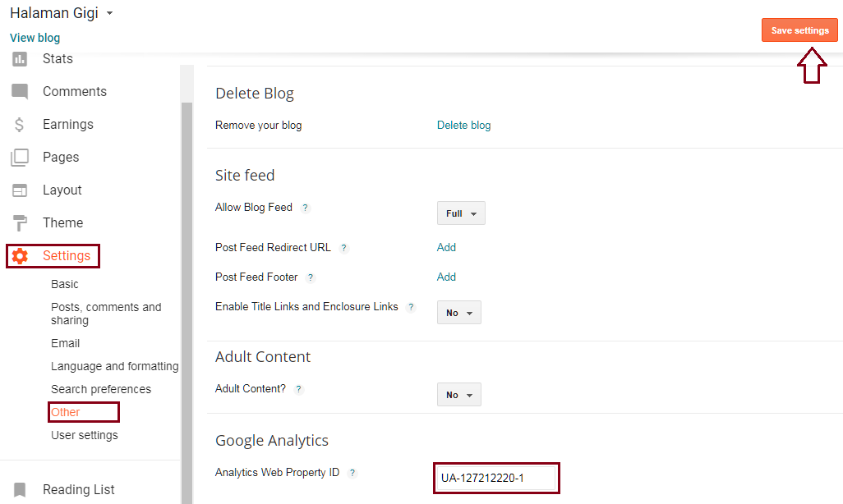Click the Earnings dollar sign icon
The image size is (843, 504).
pyautogui.click(x=20, y=125)
